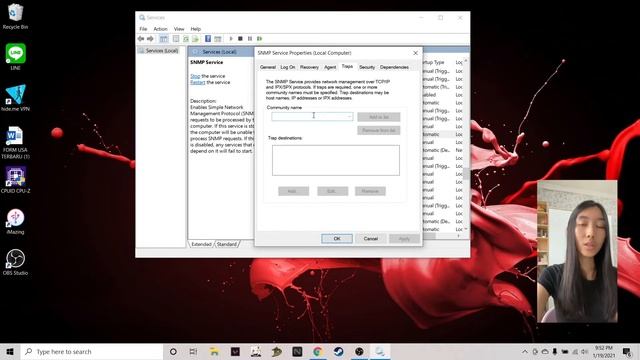This screenshot has width=640, height=360.
Task: Open the hide.me VPN desktop shortcut
Action: pyautogui.click(x=15, y=98)
